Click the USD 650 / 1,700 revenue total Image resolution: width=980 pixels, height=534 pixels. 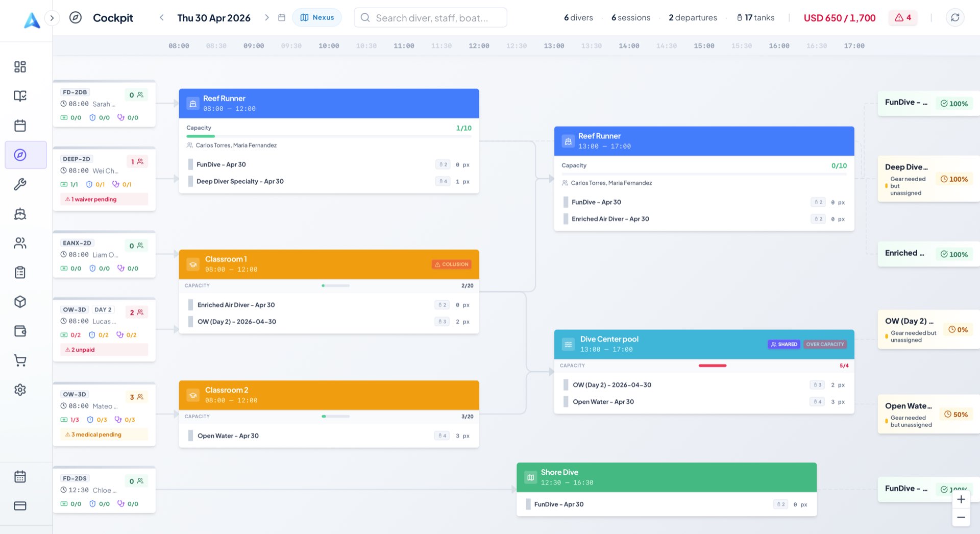839,18
